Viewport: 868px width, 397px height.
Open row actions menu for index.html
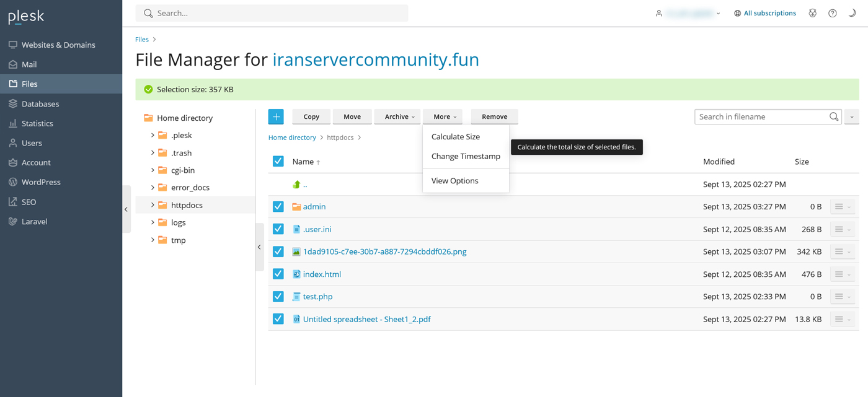842,274
